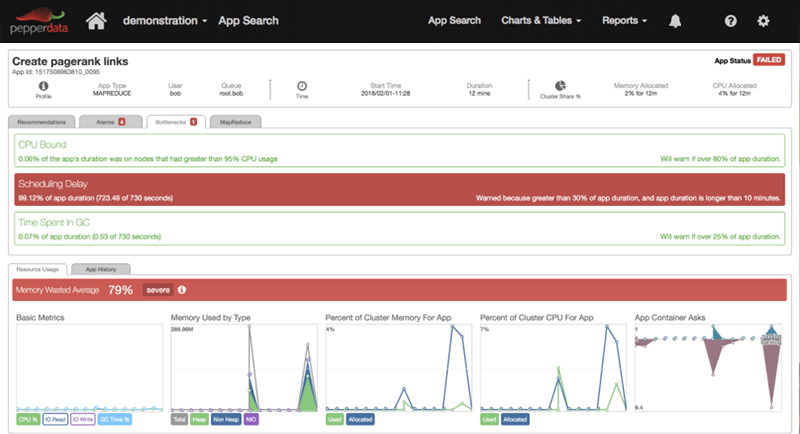Image resolution: width=800 pixels, height=434 pixels.
Task: Open the help question mark icon
Action: click(x=731, y=21)
